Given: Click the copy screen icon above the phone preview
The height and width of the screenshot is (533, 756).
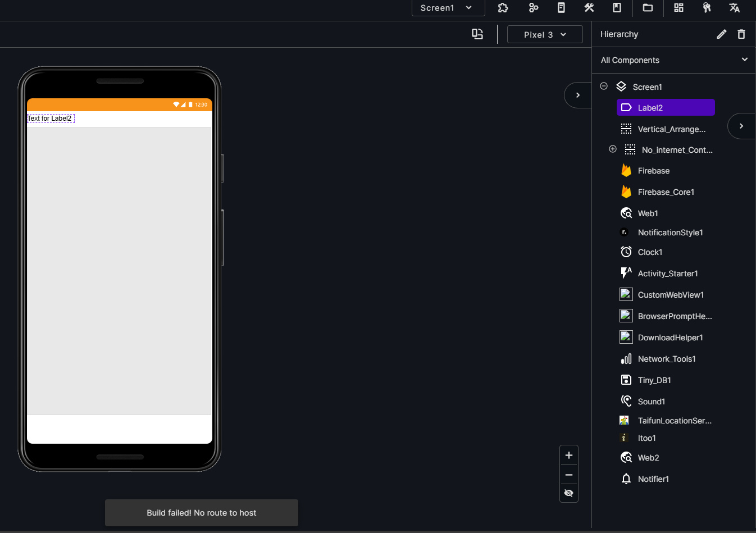Looking at the screenshot, I should pyautogui.click(x=477, y=34).
